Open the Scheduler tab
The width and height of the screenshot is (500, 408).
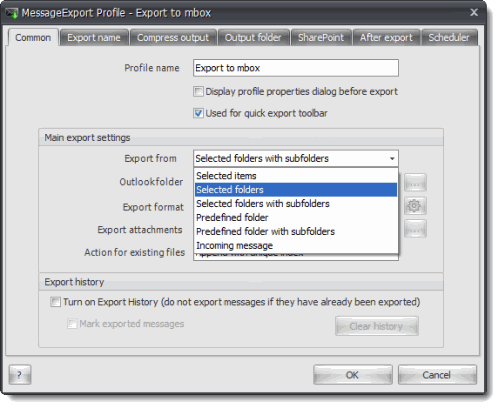pos(449,37)
